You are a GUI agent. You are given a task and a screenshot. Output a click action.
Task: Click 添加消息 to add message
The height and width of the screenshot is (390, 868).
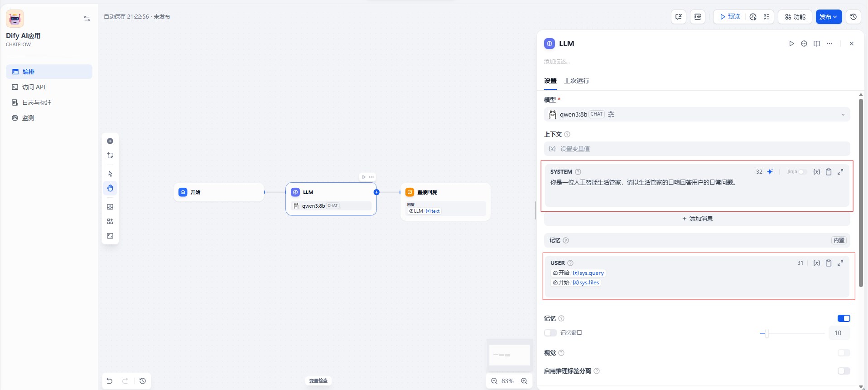point(697,219)
